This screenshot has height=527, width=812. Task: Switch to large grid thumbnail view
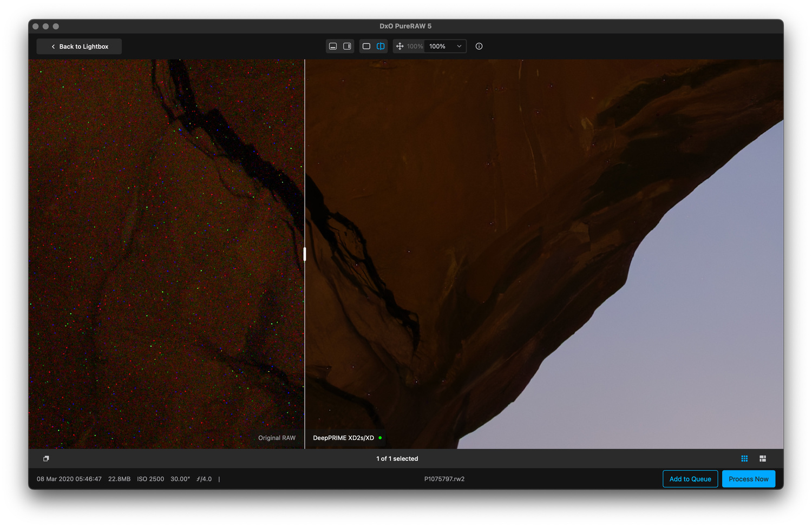point(763,459)
